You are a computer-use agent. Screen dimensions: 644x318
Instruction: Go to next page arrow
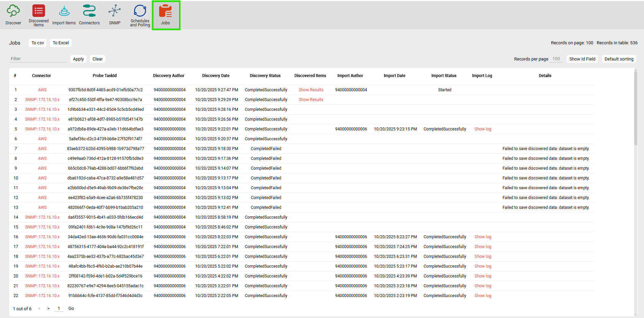(48, 309)
